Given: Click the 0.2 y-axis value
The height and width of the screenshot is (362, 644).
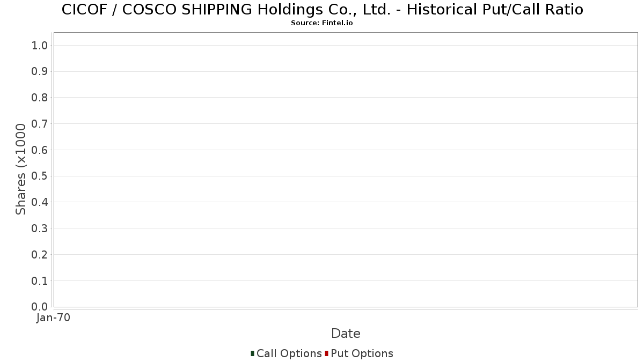Looking at the screenshot, I should coord(40,254).
